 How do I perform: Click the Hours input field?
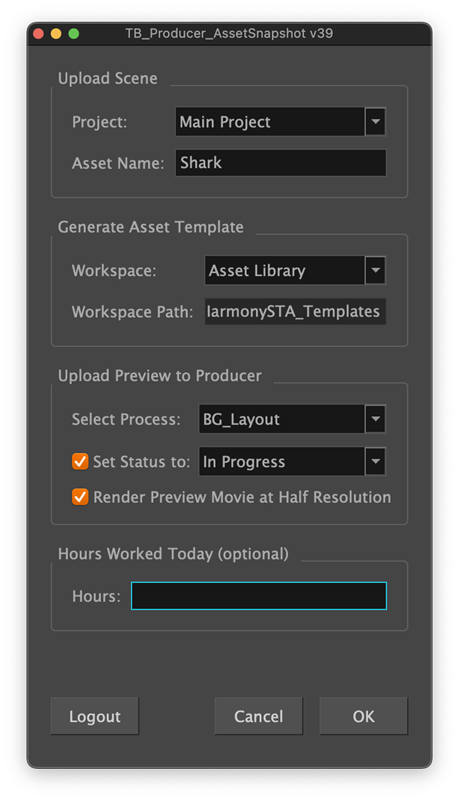(259, 595)
